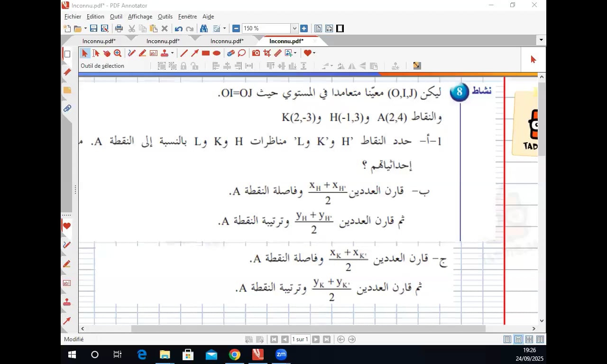607x364 pixels.
Task: Select the Ellipse shape tool
Action: 217,53
